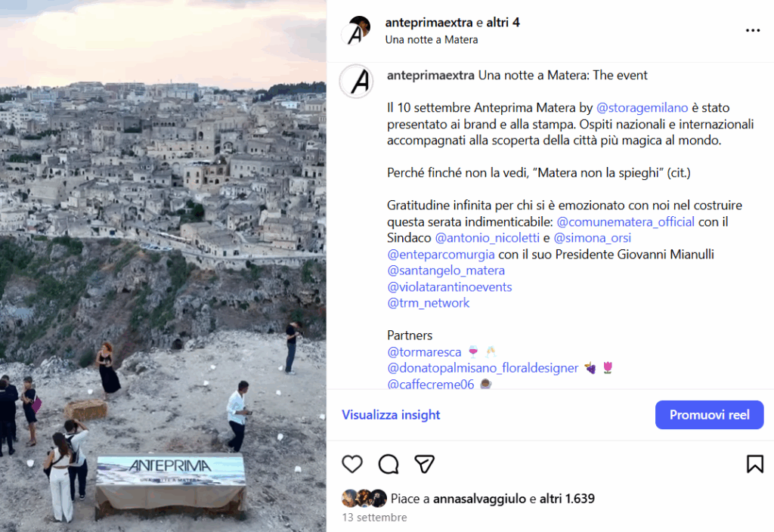Click the '13 settembre' post date

tap(374, 518)
